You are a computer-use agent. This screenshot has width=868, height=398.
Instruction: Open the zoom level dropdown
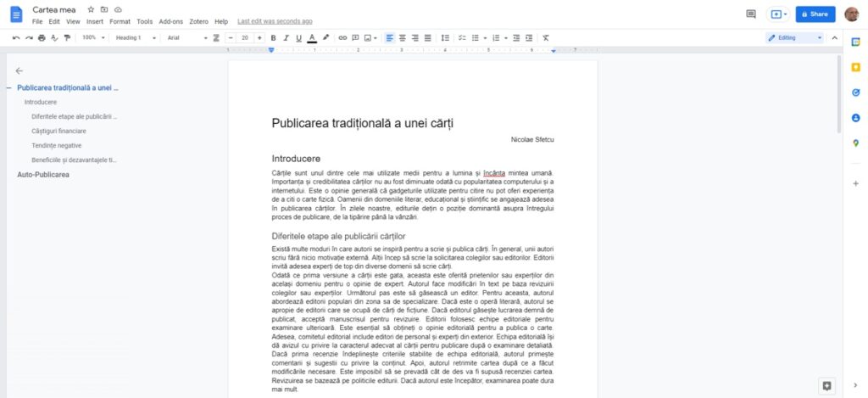[93, 37]
